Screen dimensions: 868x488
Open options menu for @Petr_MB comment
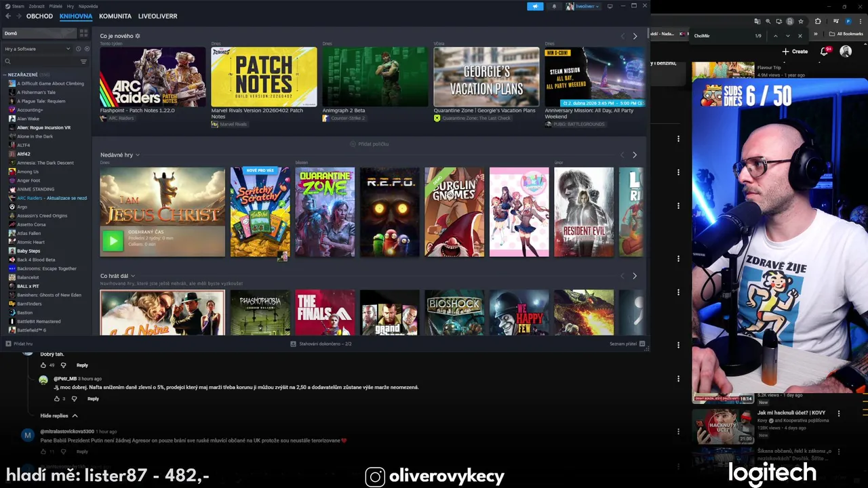(x=678, y=379)
